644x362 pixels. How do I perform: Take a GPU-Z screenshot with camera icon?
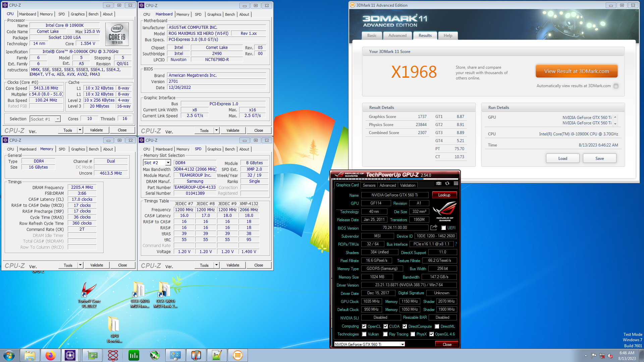pos(438,183)
